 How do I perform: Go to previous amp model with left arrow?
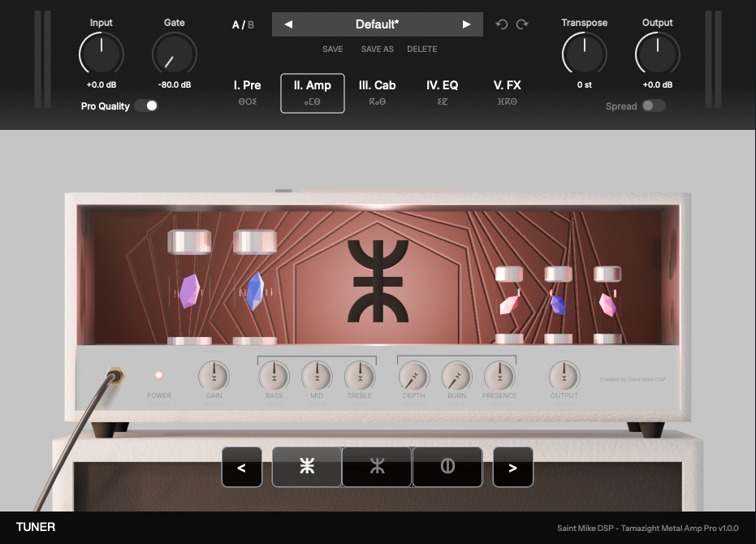pyautogui.click(x=242, y=467)
